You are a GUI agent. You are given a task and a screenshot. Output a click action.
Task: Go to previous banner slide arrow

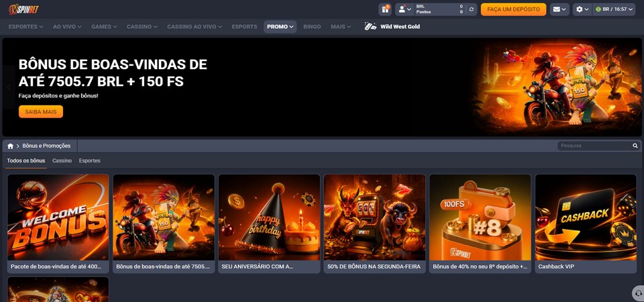(9, 87)
